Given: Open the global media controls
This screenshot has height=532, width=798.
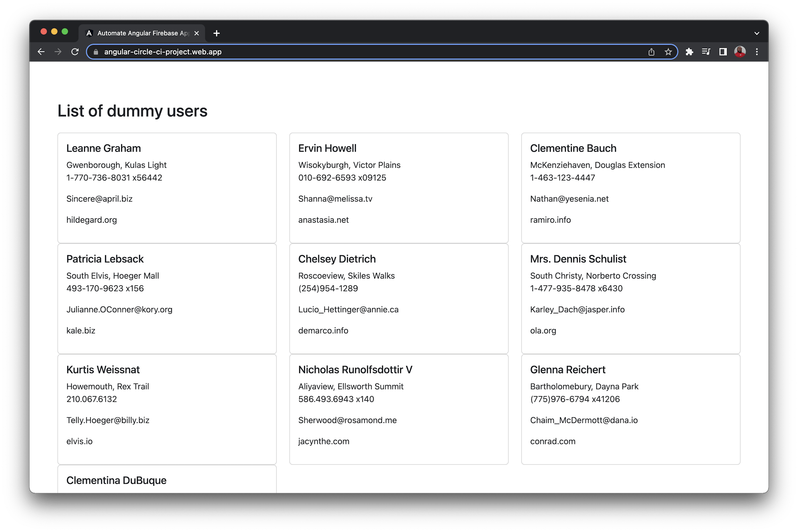Looking at the screenshot, I should (x=706, y=52).
